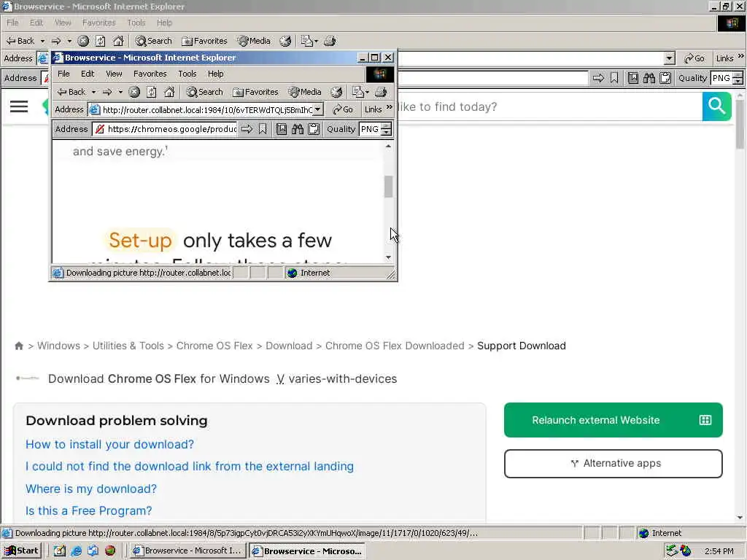Screen dimensions: 747x560
Task: Open 'How to install your download?' link
Action: pos(109,444)
